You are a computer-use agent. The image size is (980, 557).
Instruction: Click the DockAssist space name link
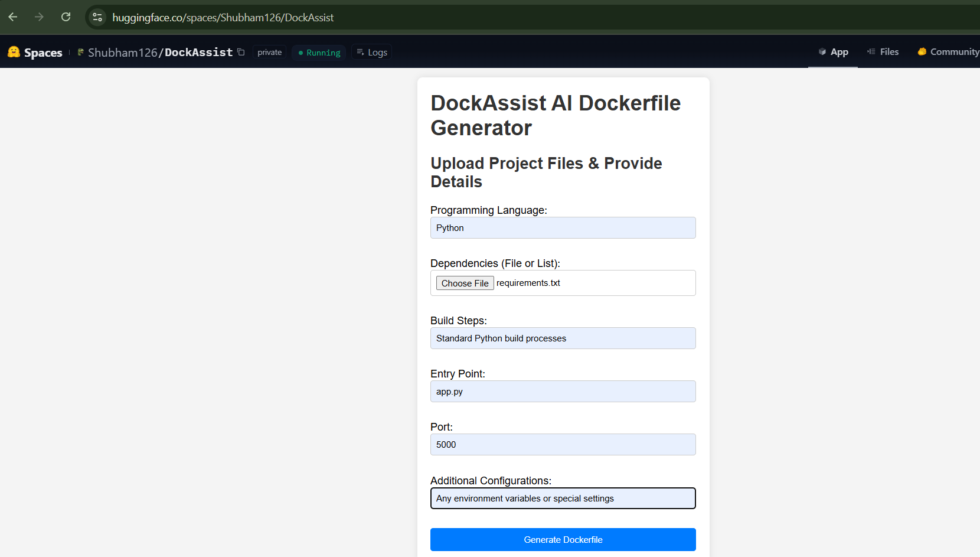pos(198,52)
